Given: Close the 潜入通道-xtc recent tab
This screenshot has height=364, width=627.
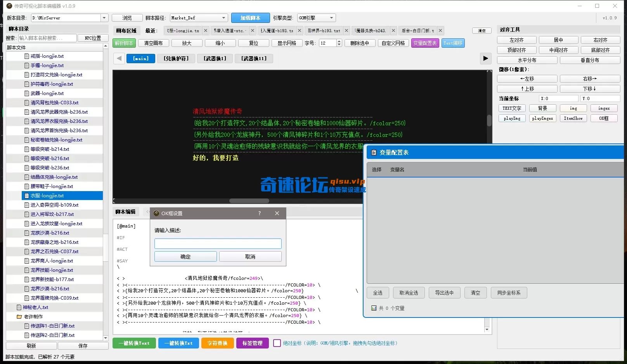Looking at the screenshot, I should (x=253, y=31).
